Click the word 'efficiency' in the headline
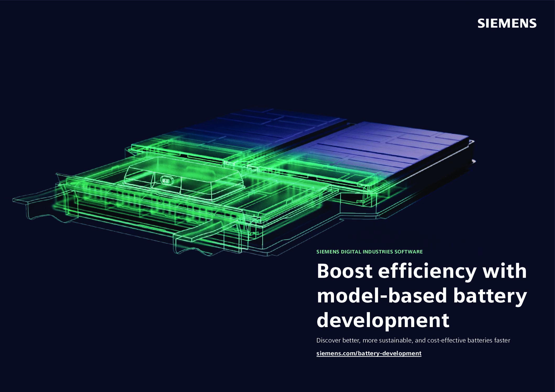The height and width of the screenshot is (392, 555). point(426,271)
